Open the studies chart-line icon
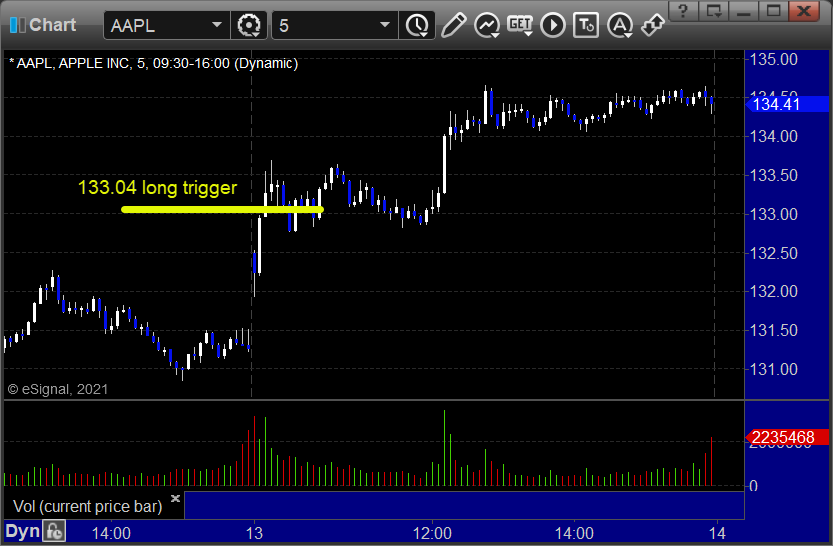This screenshot has height=546, width=833. coord(487,25)
